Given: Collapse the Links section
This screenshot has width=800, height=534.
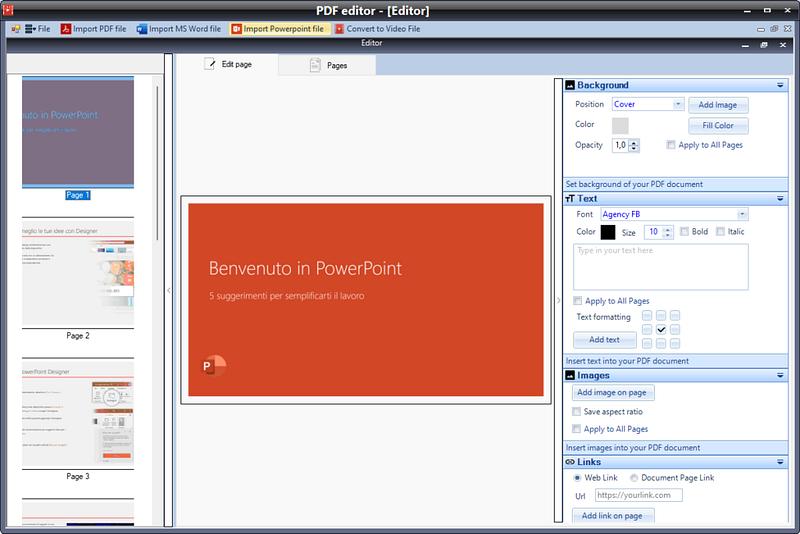Looking at the screenshot, I should [780, 462].
